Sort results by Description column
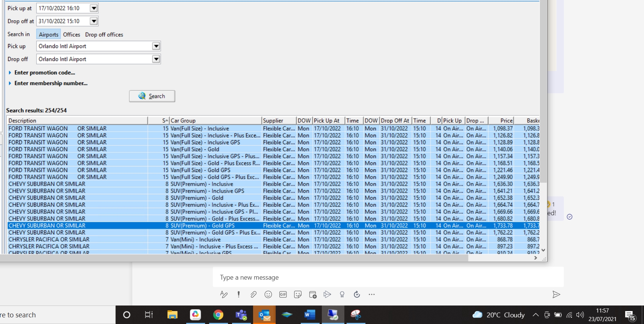The width and height of the screenshot is (644, 324). pos(77,121)
